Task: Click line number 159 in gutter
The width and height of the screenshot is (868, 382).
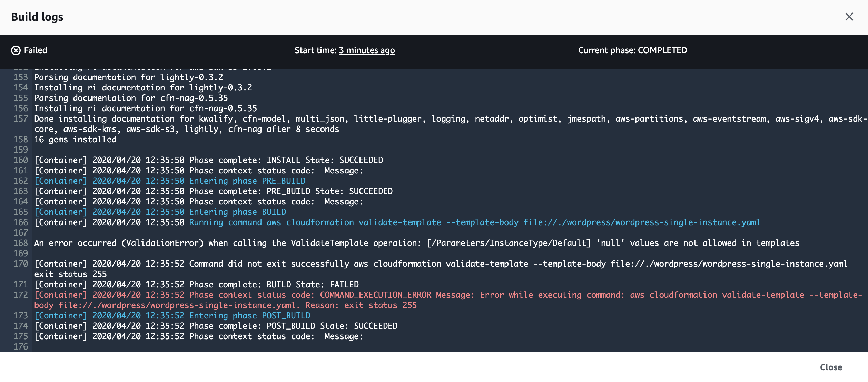Action: (21, 150)
